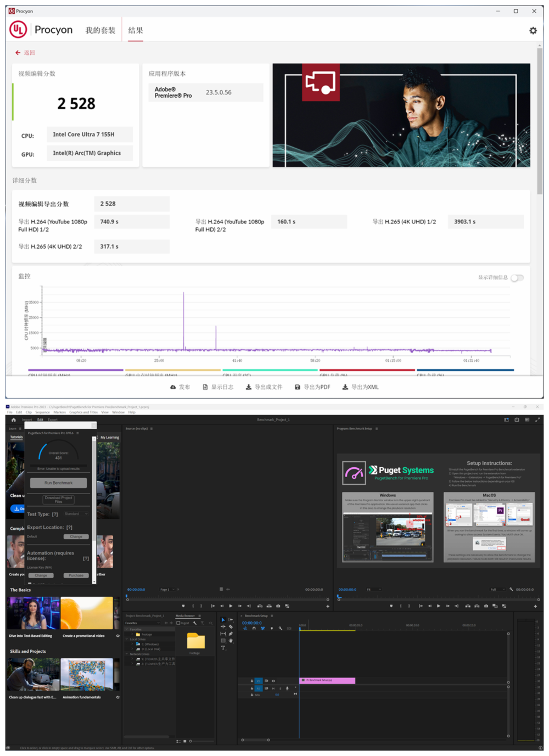The image size is (549, 756).
Task: Select the Slip tool in Premiere
Action: (x=223, y=634)
